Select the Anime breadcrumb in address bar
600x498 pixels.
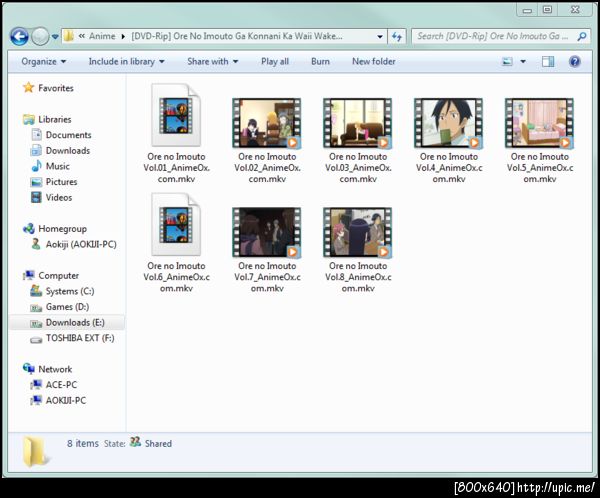pos(102,36)
